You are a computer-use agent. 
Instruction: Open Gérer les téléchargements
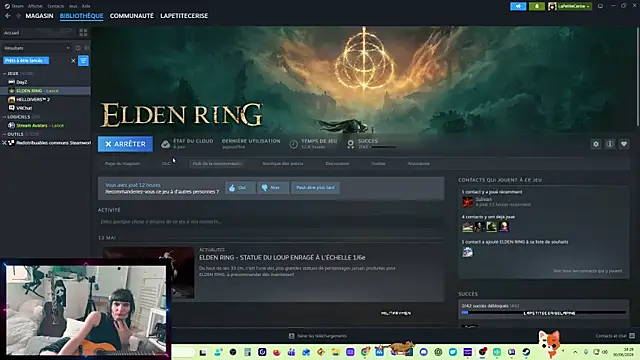point(318,336)
